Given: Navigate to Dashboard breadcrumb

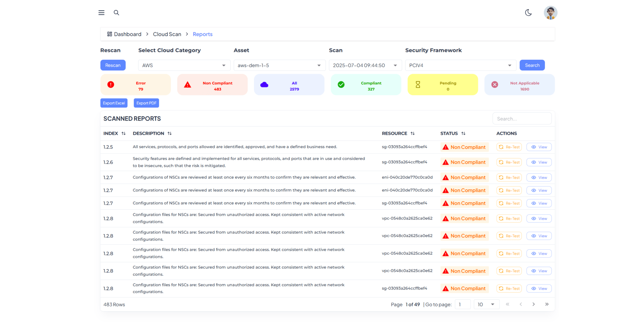Looking at the screenshot, I should coord(127,34).
